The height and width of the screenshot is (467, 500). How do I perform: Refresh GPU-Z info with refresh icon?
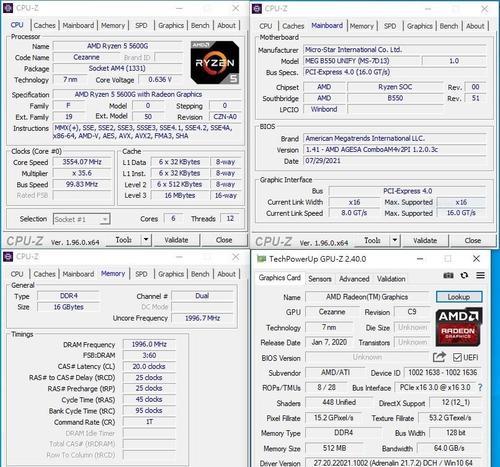(464, 275)
